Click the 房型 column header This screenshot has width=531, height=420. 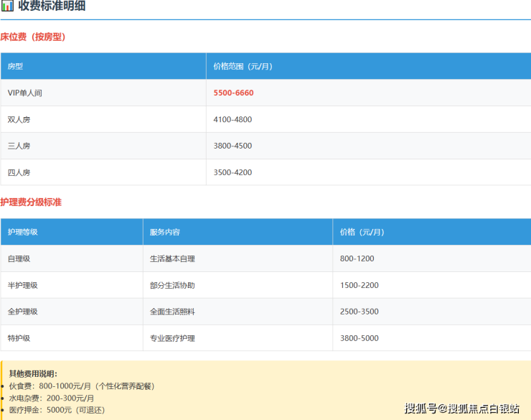tap(16, 66)
